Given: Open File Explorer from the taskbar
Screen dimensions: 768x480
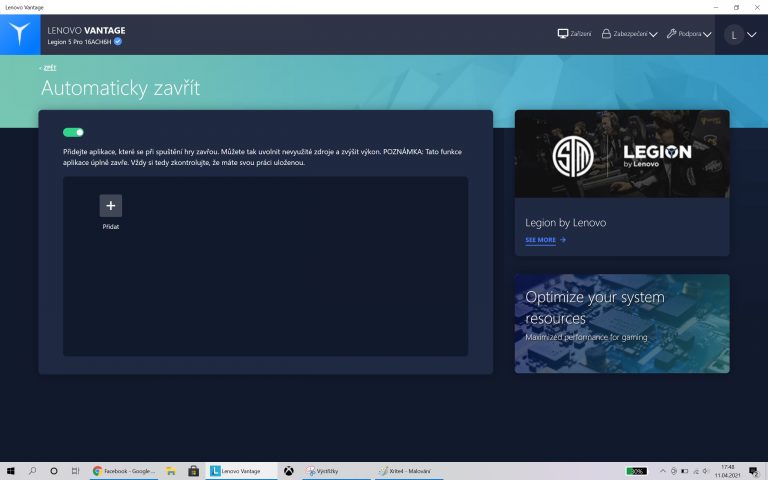Looking at the screenshot, I should point(172,471).
